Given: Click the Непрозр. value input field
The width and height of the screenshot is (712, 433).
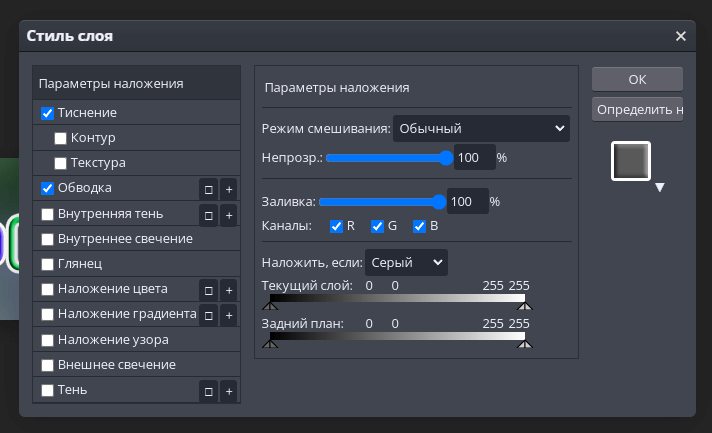Looking at the screenshot, I should [475, 157].
